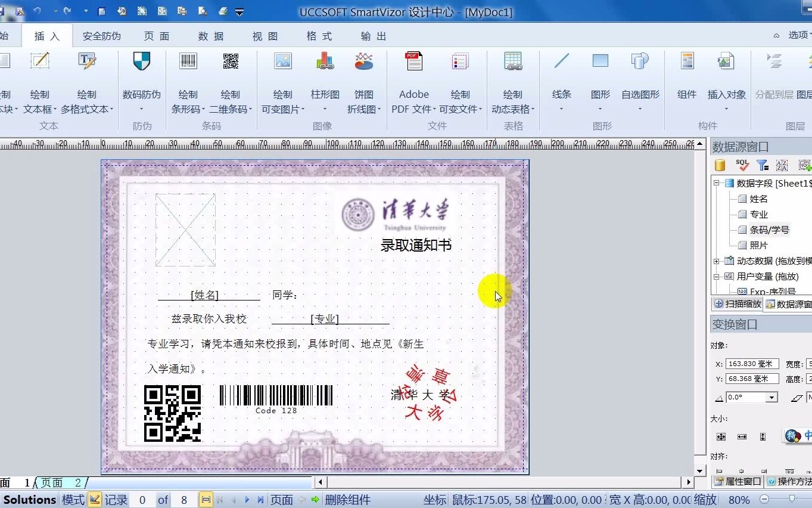The image size is (812, 508).
Task: Expand the 动态数据 tree node
Action: [717, 261]
